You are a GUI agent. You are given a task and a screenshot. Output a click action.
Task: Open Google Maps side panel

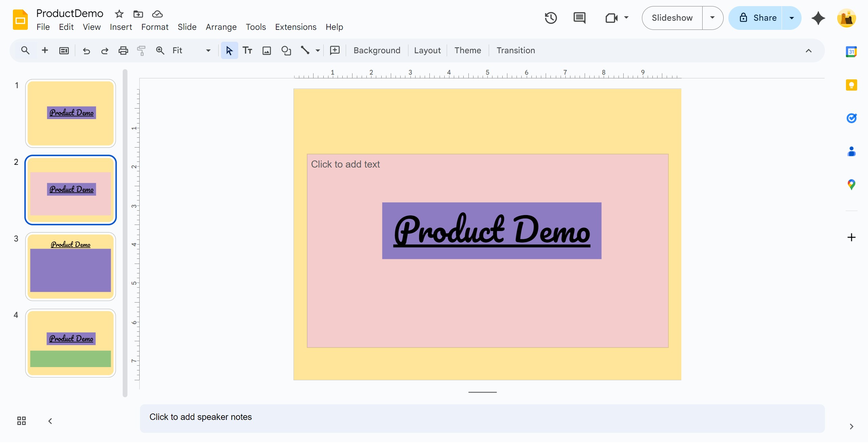pos(851,185)
